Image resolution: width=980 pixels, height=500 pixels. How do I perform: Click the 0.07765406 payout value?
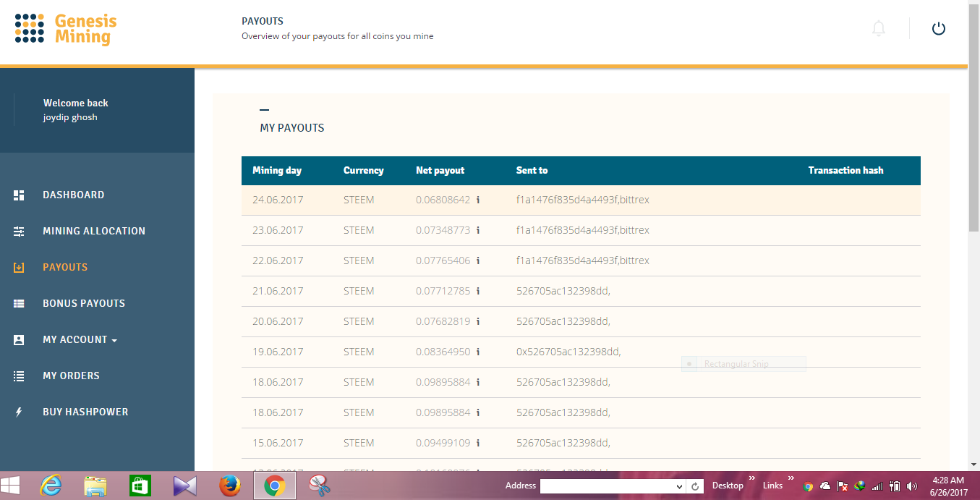coord(443,260)
